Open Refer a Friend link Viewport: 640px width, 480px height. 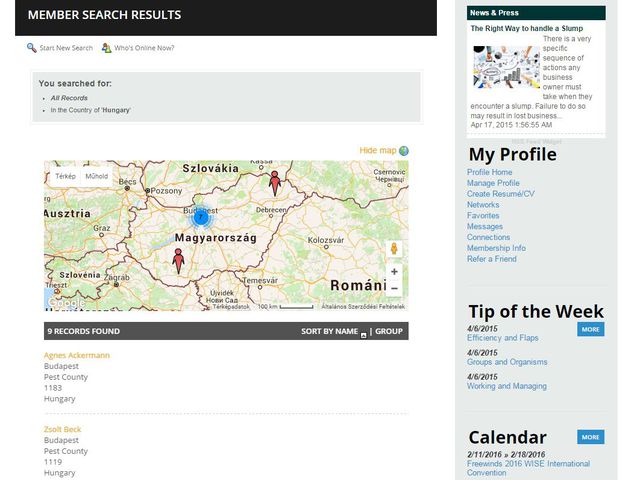pyautogui.click(x=491, y=259)
